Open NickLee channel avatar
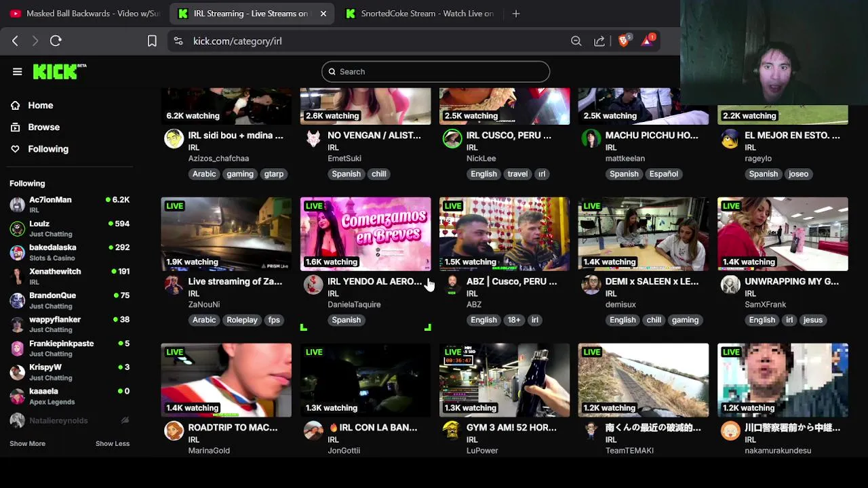This screenshot has height=488, width=868. [x=452, y=139]
